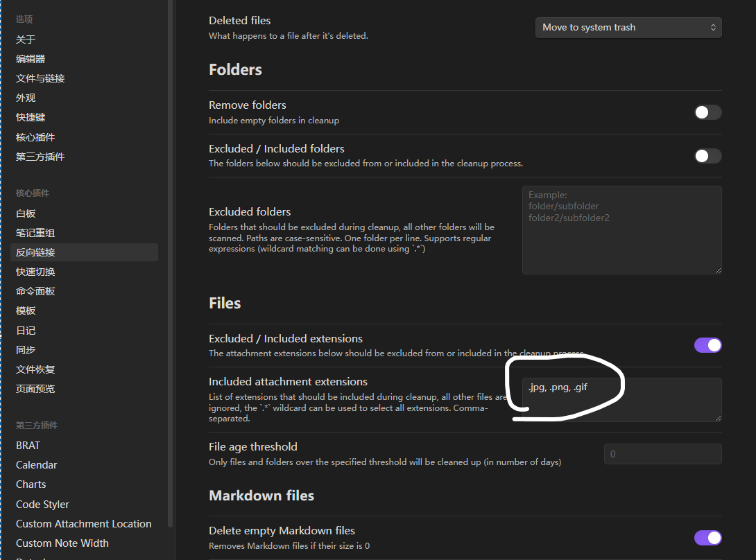
Task: Enable the 'Remove folders' toggle
Action: tap(707, 112)
